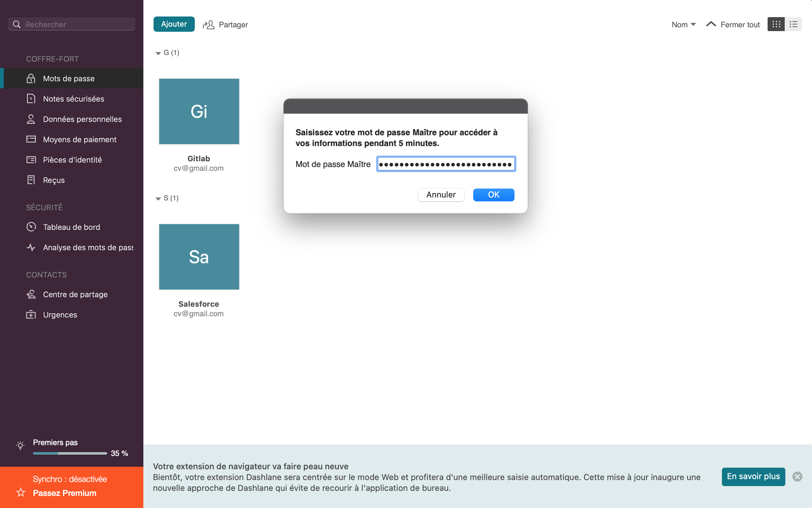The height and width of the screenshot is (508, 812).
Task: Confirm with the OK button
Action: 493,195
